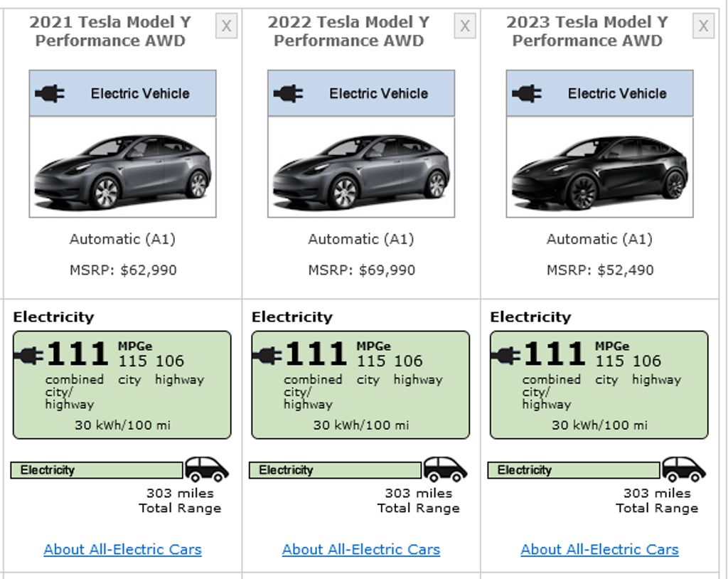Open About All-Electric Cars under 2022 model
Viewport: 728px width, 579px height.
point(361,549)
